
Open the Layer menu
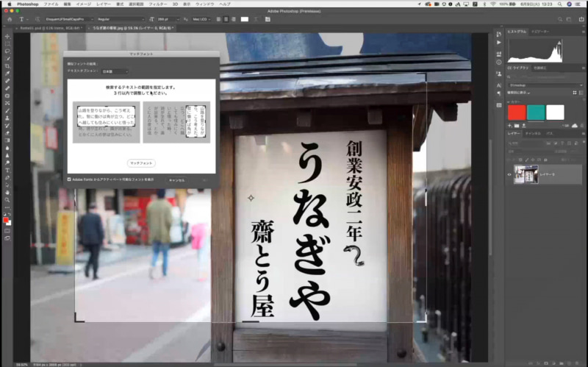click(103, 4)
